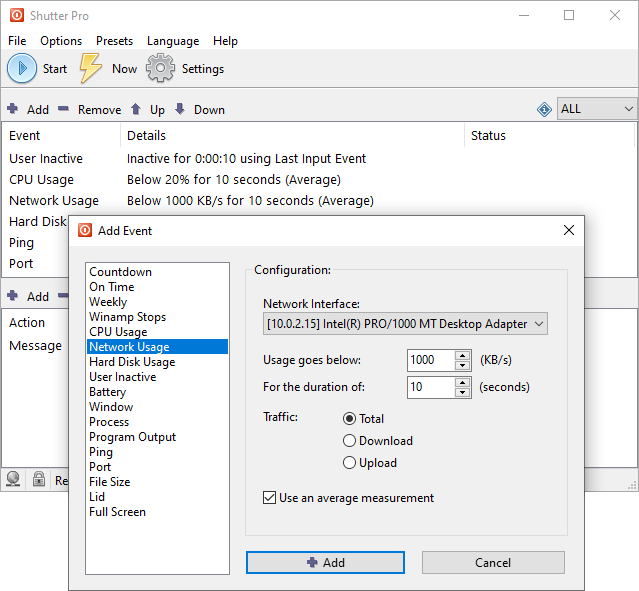Select Lid in the event list
Screen dimensions: 639x591
(157, 496)
